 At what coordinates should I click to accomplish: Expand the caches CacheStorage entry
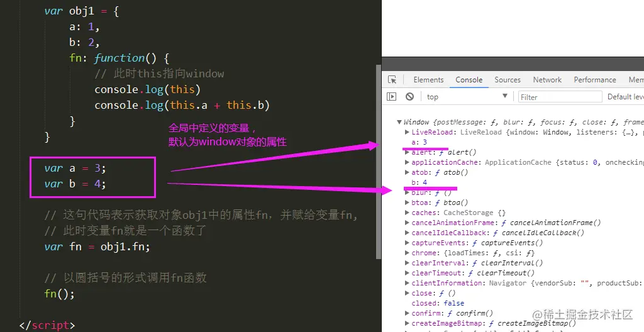coord(407,213)
